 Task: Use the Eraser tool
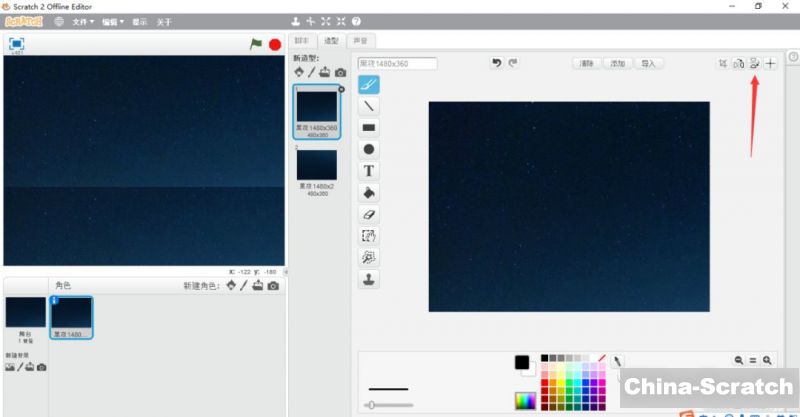pyautogui.click(x=369, y=214)
